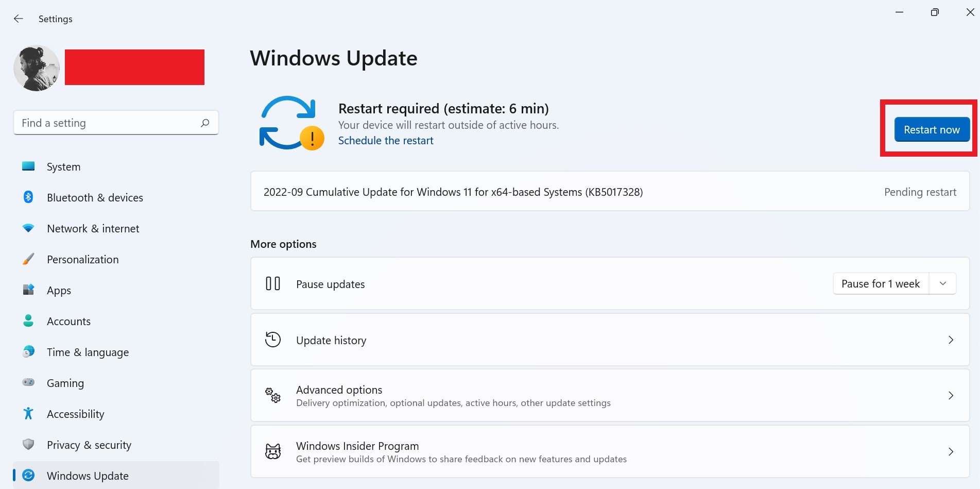Select Time & language in the sidebar
This screenshot has height=489, width=980.
tap(88, 352)
